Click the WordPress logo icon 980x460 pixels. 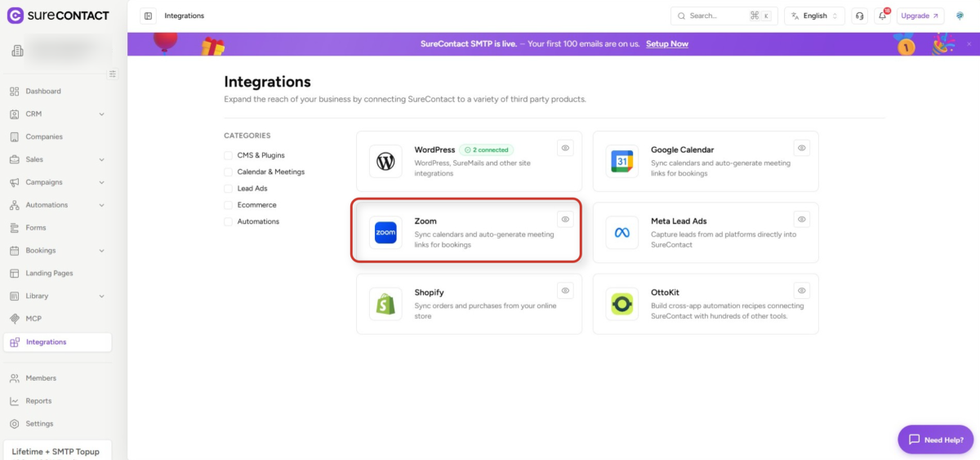tap(385, 162)
